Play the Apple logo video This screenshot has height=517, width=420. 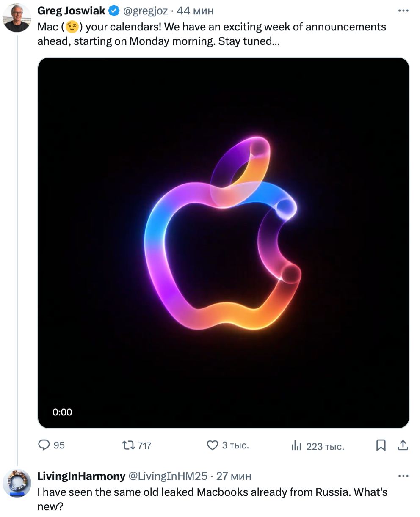(x=224, y=243)
